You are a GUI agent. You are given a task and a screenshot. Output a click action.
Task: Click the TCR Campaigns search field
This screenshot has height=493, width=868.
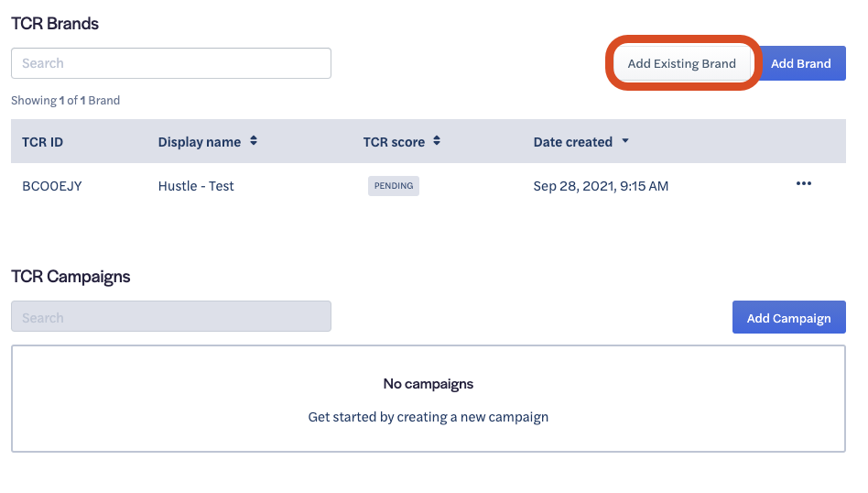[171, 317]
